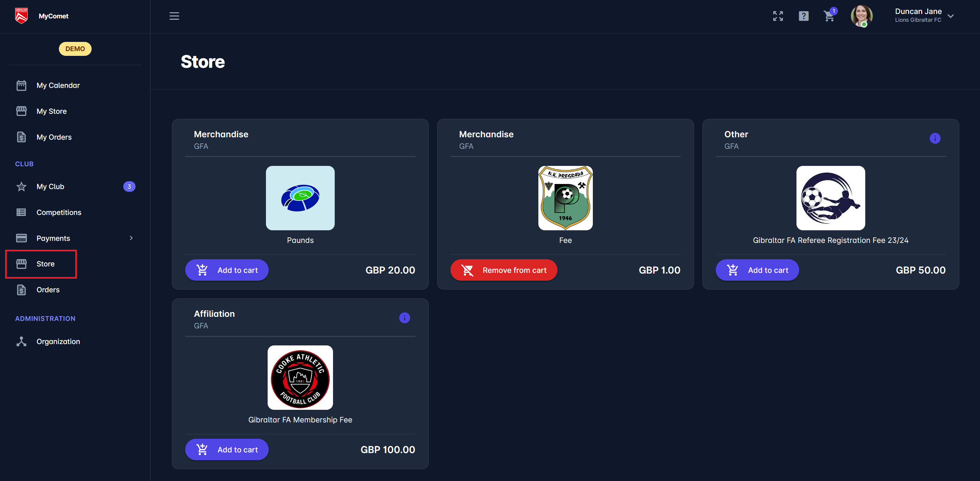Image resolution: width=980 pixels, height=481 pixels.
Task: Show info for Affiliation GFA product
Action: tap(405, 318)
